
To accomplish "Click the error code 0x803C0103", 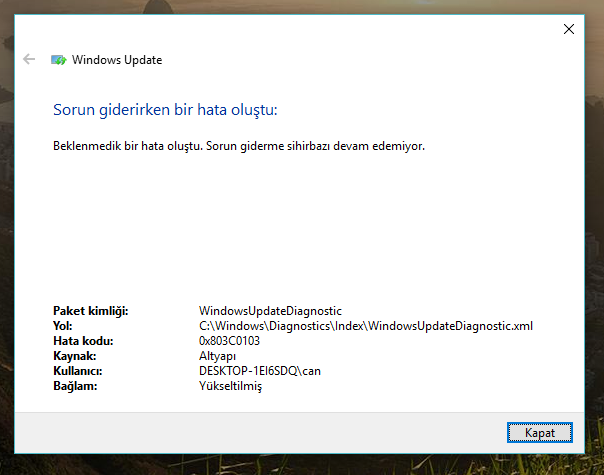I will 229,341.
